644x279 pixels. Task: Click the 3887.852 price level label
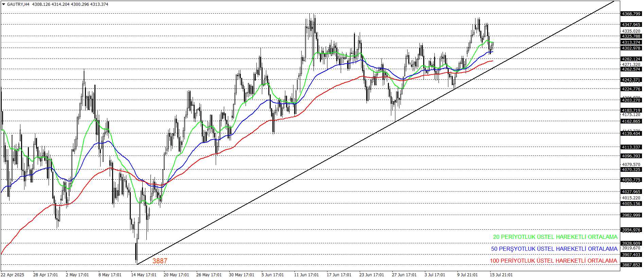point(631,265)
